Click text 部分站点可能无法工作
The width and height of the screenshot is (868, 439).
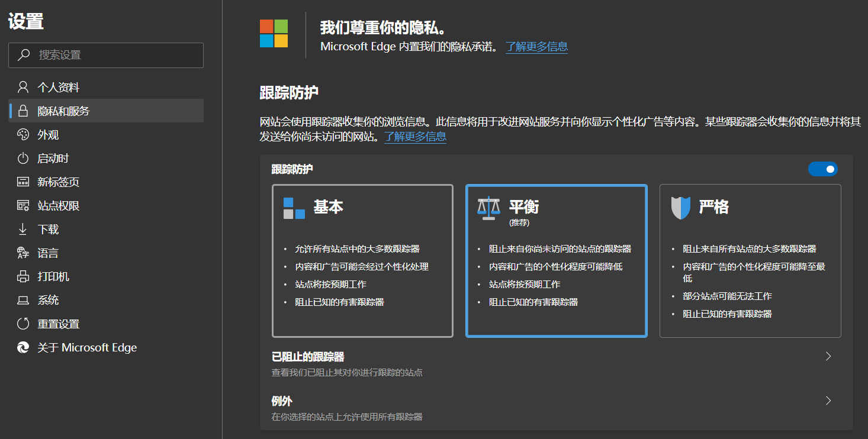[727, 296]
